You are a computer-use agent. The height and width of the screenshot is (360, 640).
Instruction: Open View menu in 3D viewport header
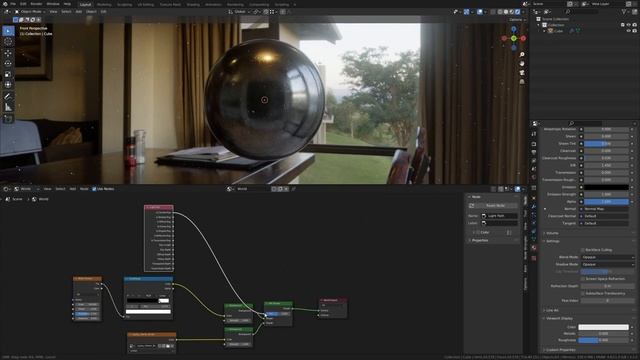[x=53, y=12]
